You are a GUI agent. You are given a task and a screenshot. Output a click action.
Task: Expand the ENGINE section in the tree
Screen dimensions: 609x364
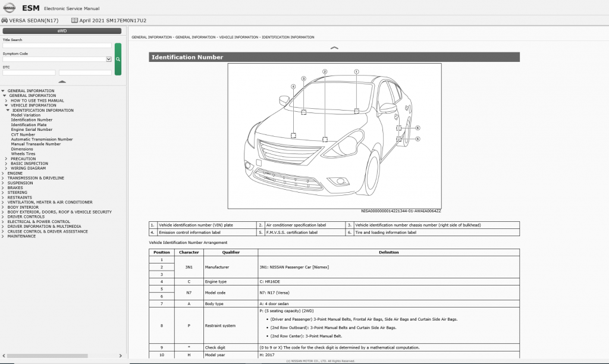tap(3, 173)
